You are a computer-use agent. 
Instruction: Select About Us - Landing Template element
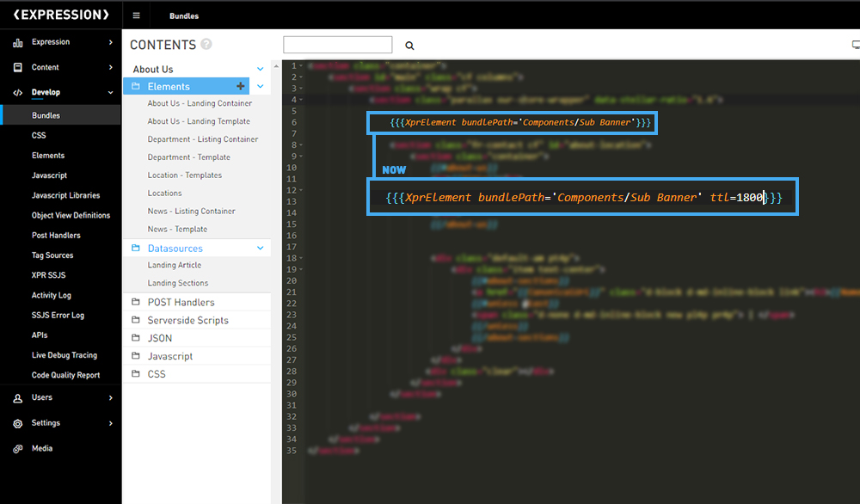[199, 121]
